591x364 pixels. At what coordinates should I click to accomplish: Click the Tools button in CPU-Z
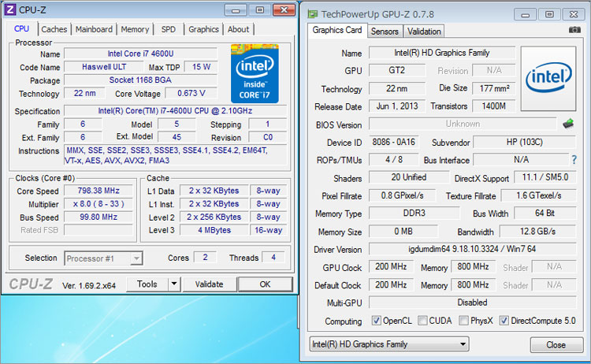147,284
